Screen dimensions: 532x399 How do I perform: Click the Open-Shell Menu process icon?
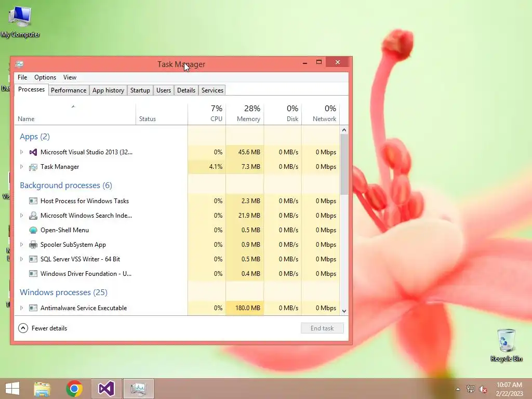pyautogui.click(x=33, y=230)
